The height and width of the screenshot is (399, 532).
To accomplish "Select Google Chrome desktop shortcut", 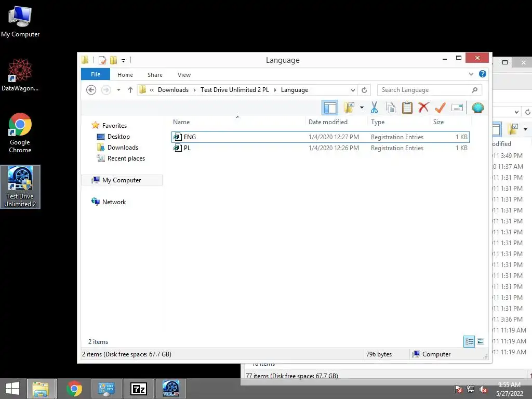I will (20, 133).
